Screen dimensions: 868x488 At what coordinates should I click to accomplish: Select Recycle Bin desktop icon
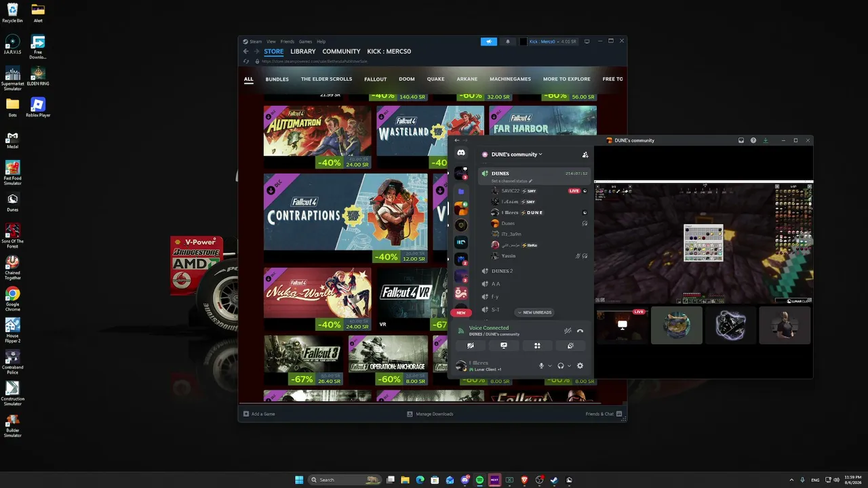(12, 13)
